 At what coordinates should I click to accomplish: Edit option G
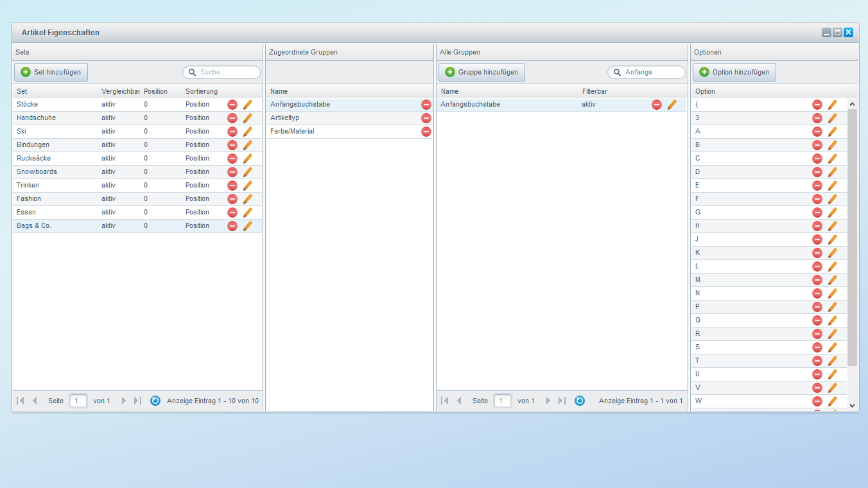(833, 212)
